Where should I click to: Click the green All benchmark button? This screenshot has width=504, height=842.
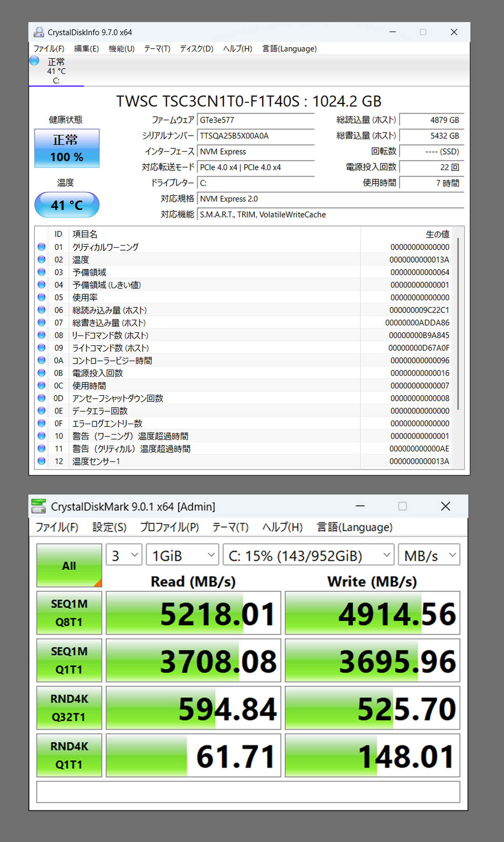(69, 565)
